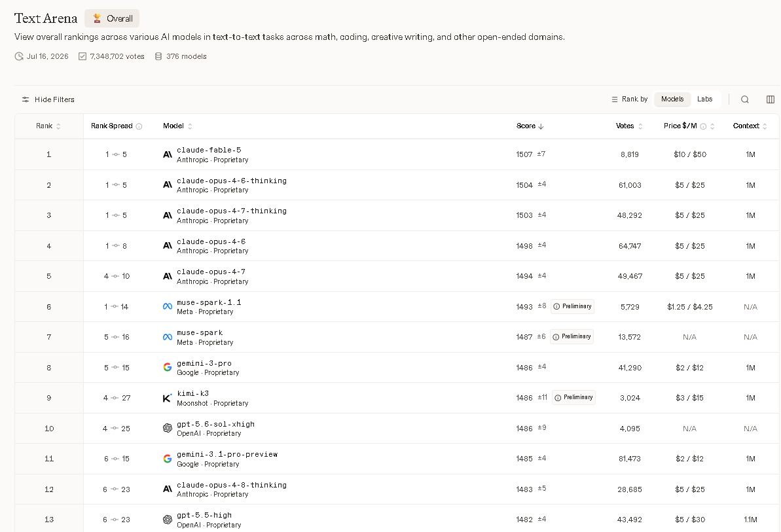The width and height of the screenshot is (781, 532).
Task: Click the $5 / $30 price cell
Action: (690, 520)
